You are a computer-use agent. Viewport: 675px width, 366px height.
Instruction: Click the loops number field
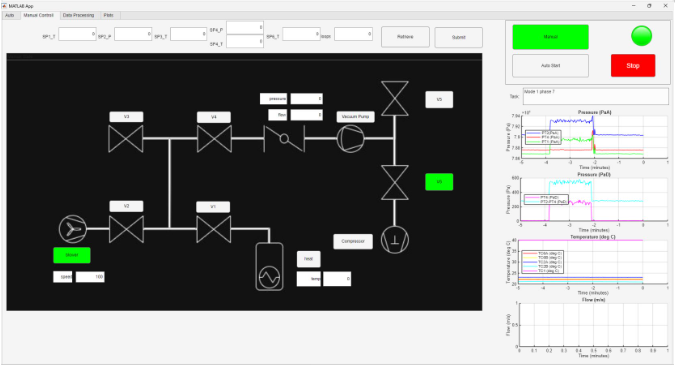click(x=353, y=34)
